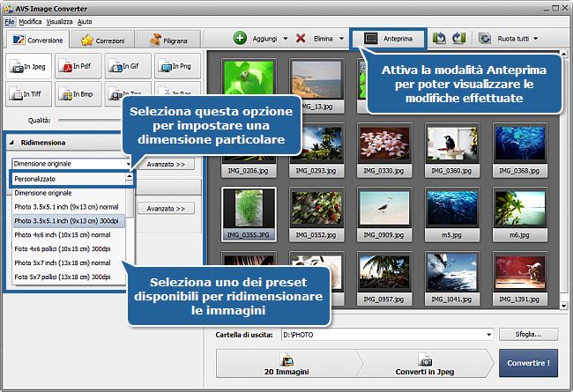The image size is (573, 392).
Task: Pick the In Png format button
Action: (175, 66)
